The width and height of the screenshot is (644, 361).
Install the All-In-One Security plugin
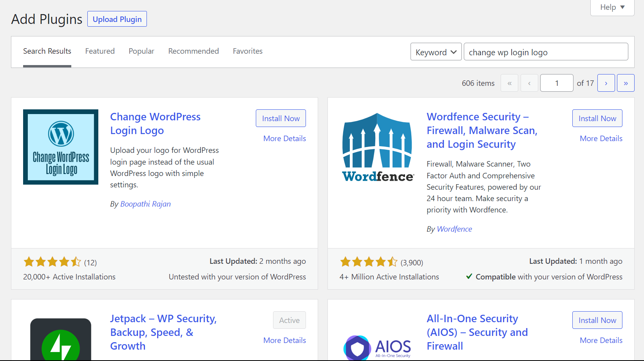tap(597, 320)
